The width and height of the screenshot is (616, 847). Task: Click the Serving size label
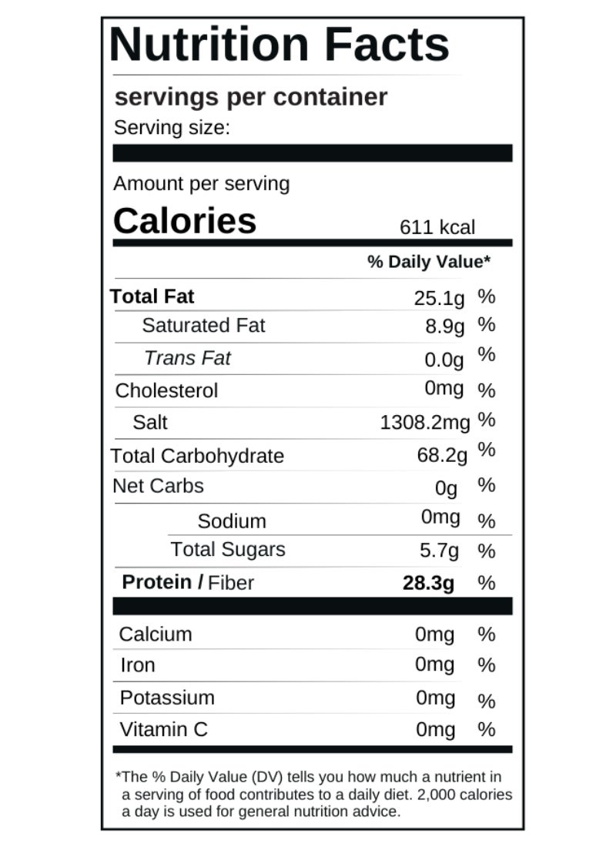click(x=172, y=128)
